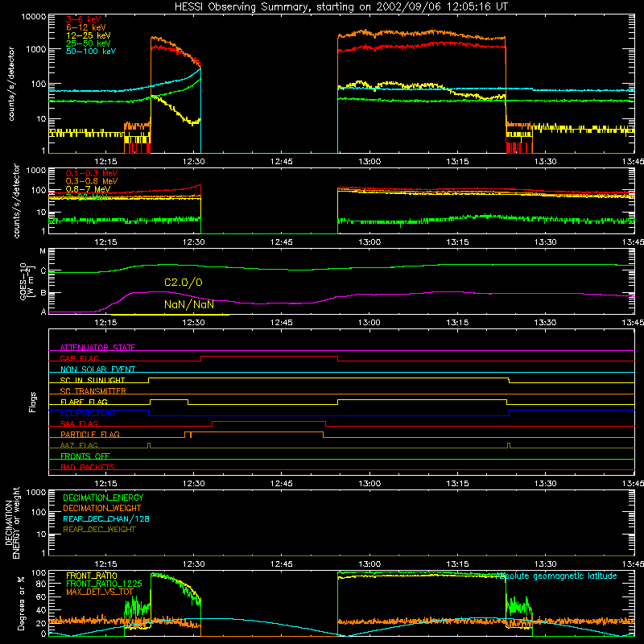Image resolution: width=644 pixels, height=644 pixels.
Task: Click the M class label on GOES axis
Action: pyautogui.click(x=43, y=251)
